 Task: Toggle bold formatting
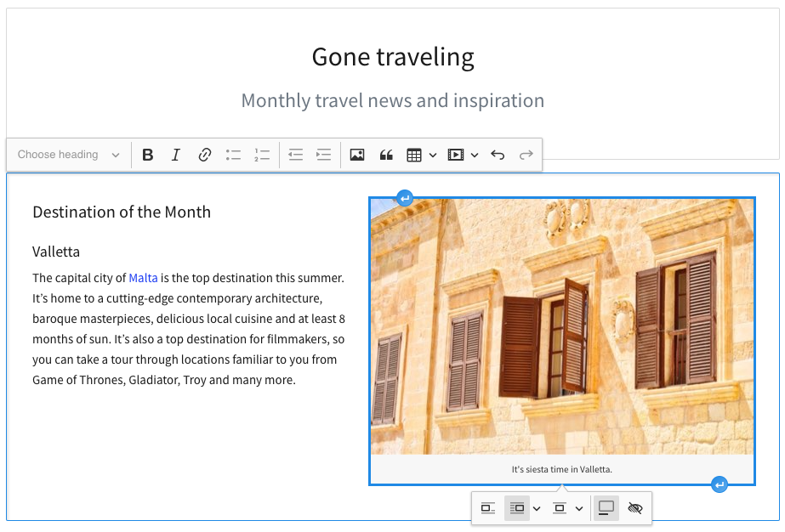(x=148, y=155)
